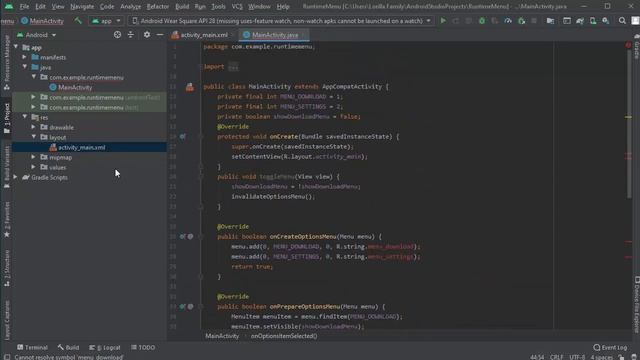
Task: Open the Navigate menu
Action: 82,7
